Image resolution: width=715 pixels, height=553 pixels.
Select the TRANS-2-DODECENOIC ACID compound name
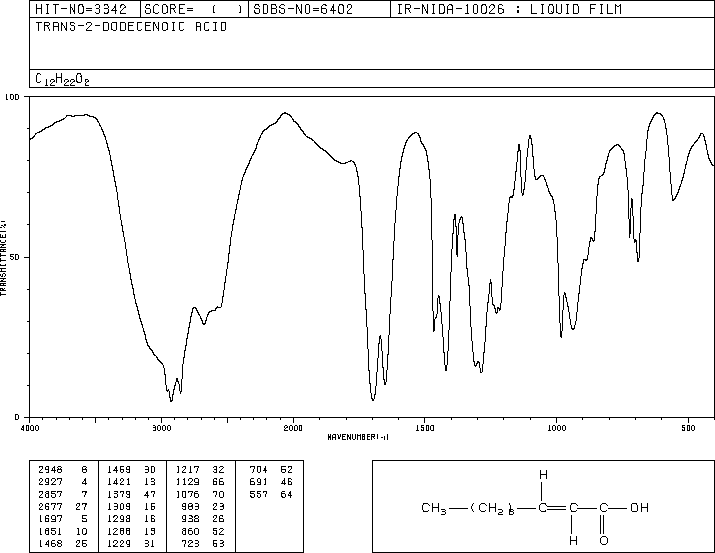click(131, 27)
